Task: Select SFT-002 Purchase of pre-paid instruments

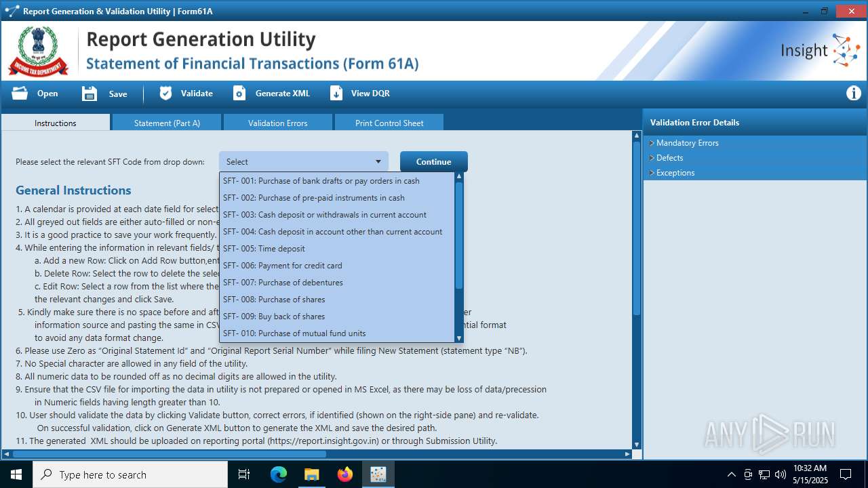Action: pyautogui.click(x=337, y=198)
